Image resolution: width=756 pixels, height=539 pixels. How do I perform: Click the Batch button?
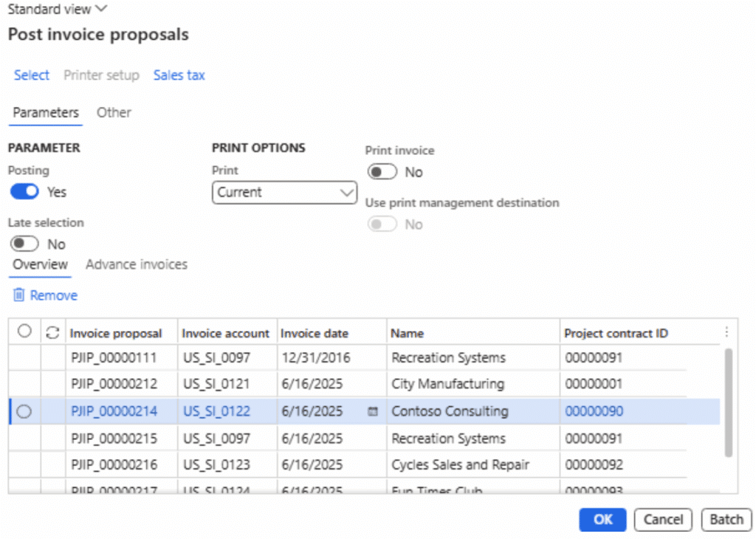[726, 520]
